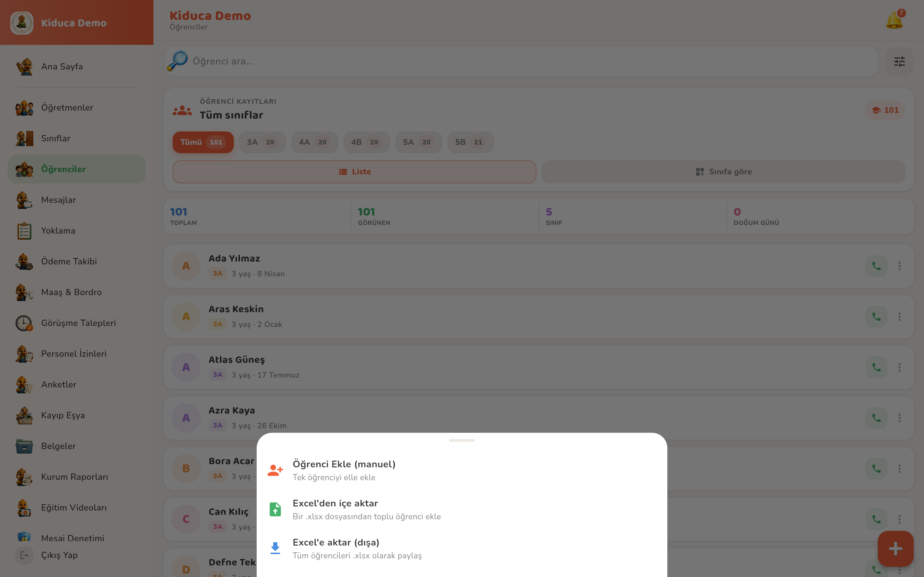
Task: Switch to Liste view
Action: tap(354, 172)
